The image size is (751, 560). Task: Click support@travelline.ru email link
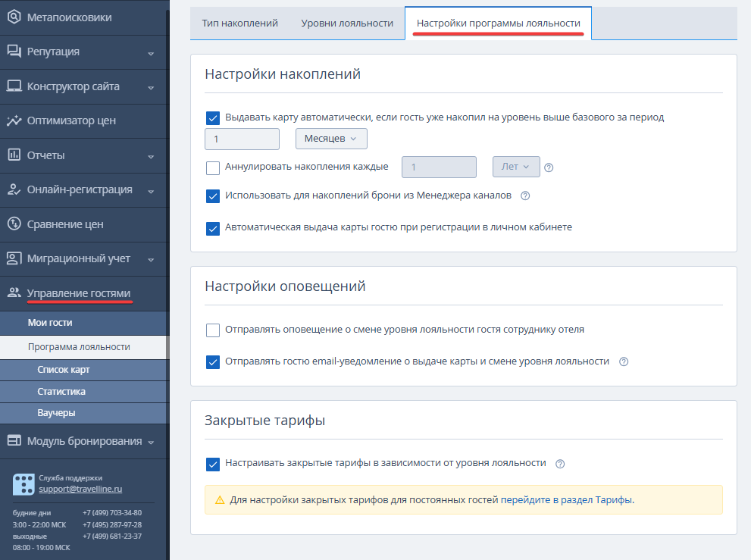click(x=80, y=489)
